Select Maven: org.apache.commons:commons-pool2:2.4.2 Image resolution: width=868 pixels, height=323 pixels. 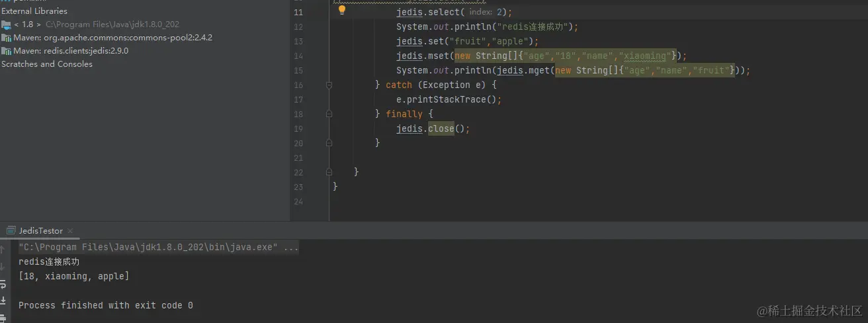coord(112,38)
